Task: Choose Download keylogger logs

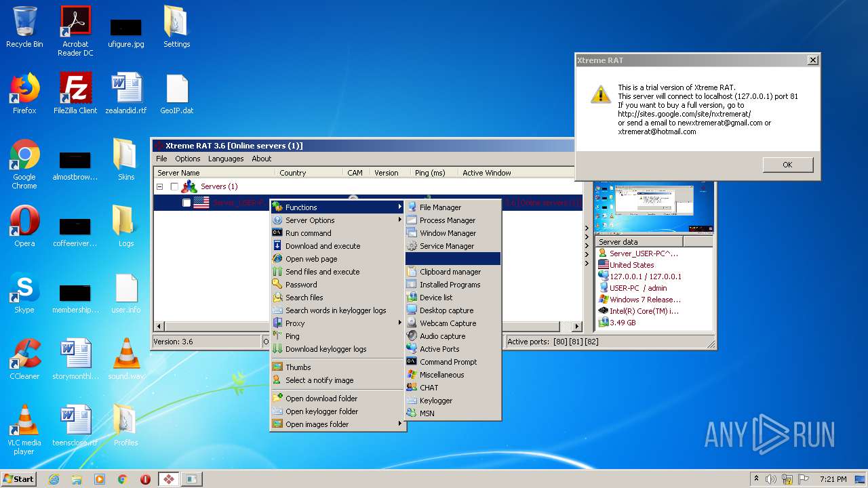Action: pos(338,349)
